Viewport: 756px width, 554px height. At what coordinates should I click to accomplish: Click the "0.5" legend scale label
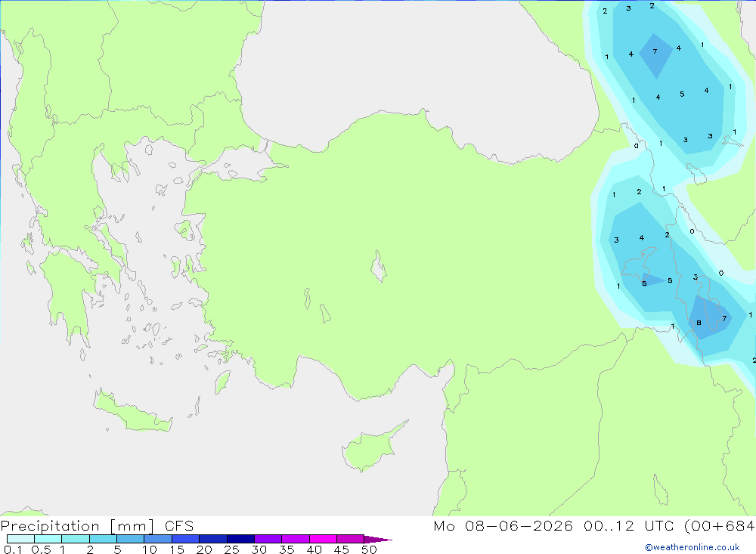pyautogui.click(x=41, y=549)
